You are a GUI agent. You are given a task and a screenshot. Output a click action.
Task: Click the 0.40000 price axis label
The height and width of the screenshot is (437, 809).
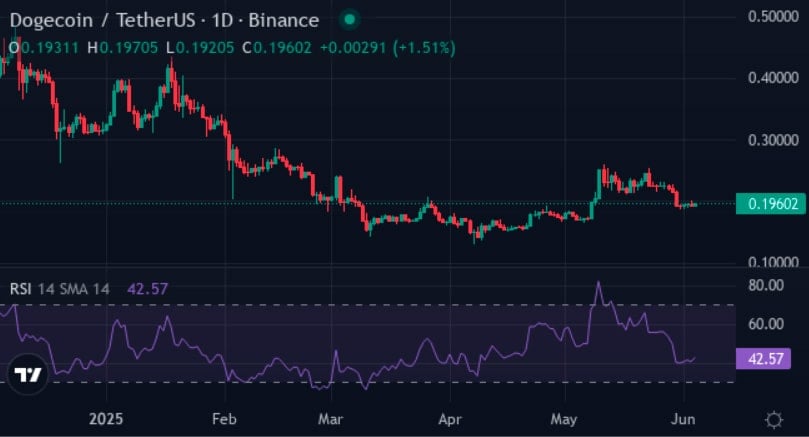(x=773, y=78)
